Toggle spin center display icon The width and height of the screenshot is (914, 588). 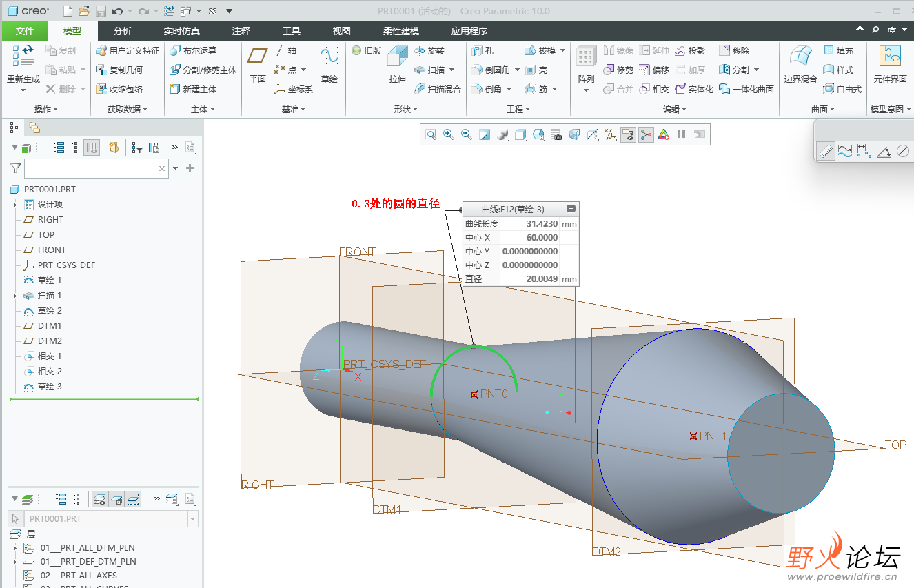coord(645,135)
